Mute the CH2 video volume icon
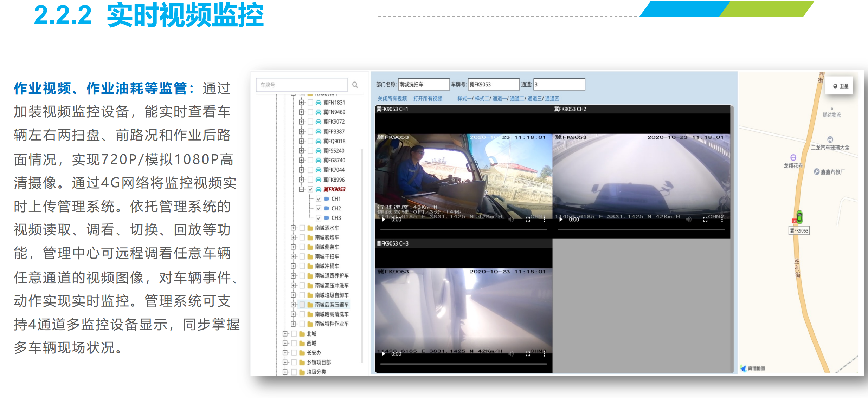Viewport: 868px width, 398px height. point(689,220)
